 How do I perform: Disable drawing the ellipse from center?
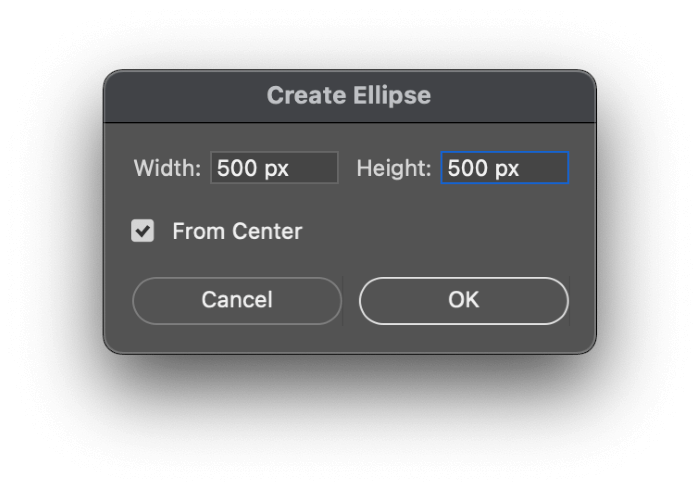[143, 232]
